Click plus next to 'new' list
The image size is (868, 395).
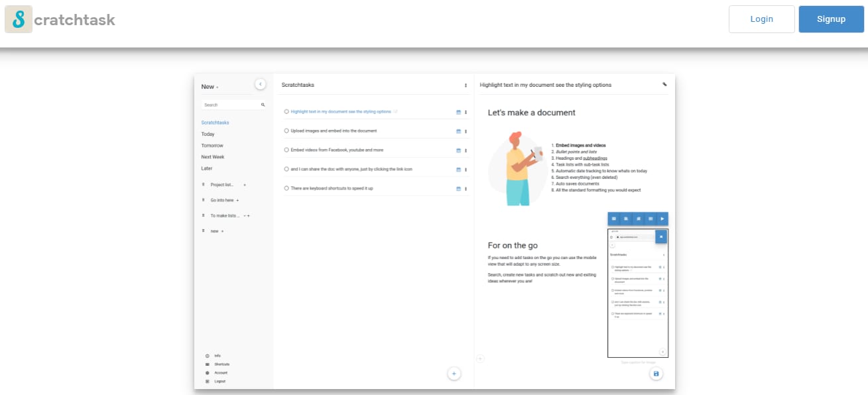coord(222,231)
